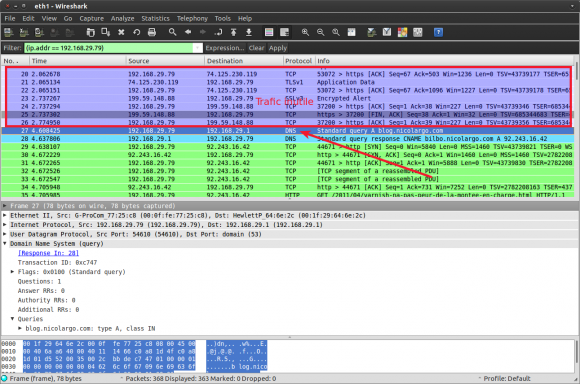This screenshot has height=384, width=580.
Task: Expand the Frame 27 tree node
Action: pyautogui.click(x=5, y=206)
